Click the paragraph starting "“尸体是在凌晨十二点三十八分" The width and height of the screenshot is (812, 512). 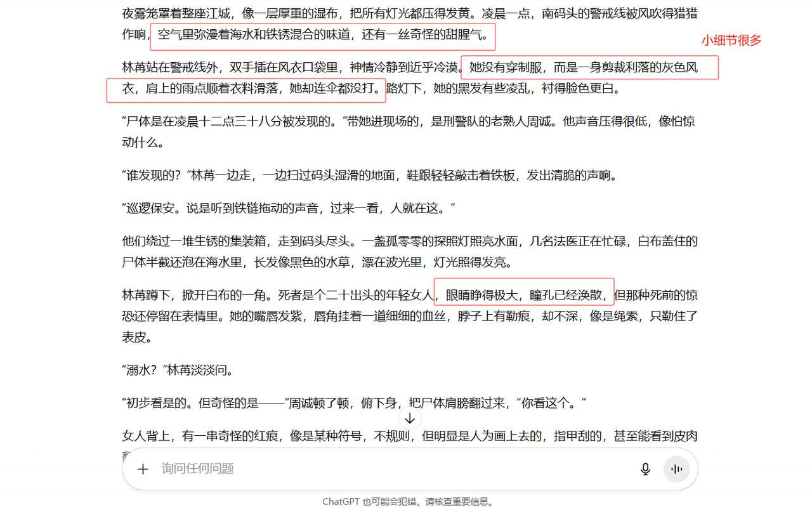point(410,132)
